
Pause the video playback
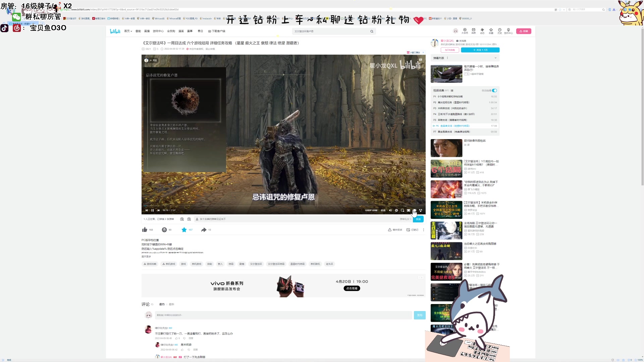pyautogui.click(x=153, y=210)
